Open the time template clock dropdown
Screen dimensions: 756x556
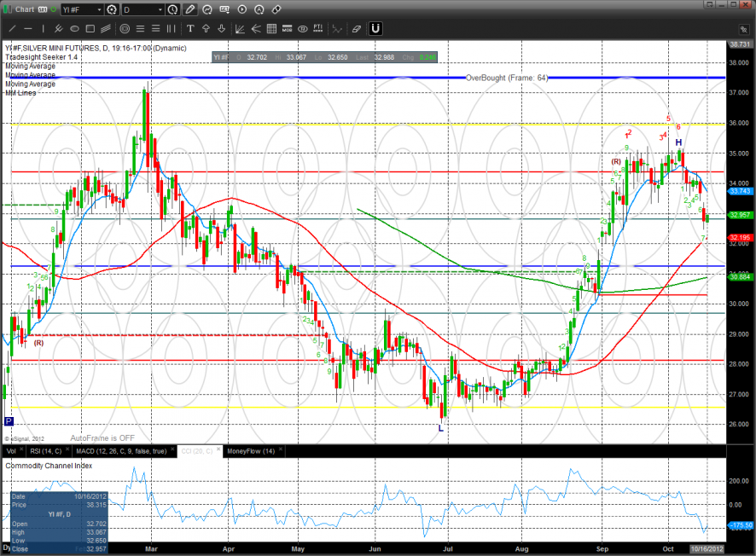(173, 9)
